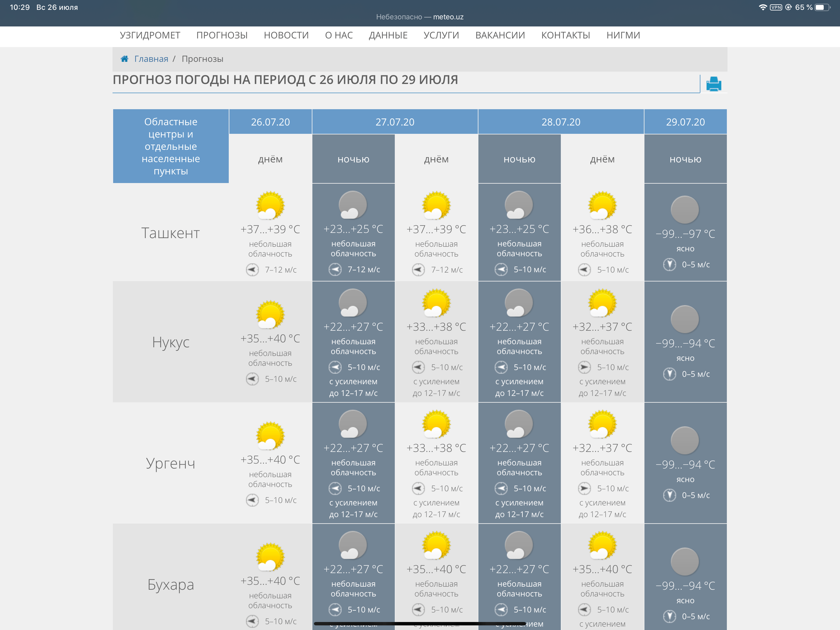The width and height of the screenshot is (840, 630).
Task: Open the УЗГИДРОМЕТ menu item
Action: [x=150, y=35]
